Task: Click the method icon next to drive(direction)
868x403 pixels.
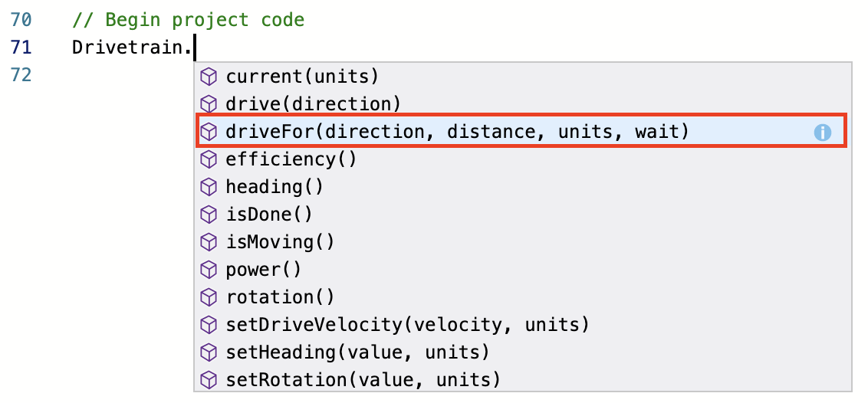Action: (x=208, y=104)
